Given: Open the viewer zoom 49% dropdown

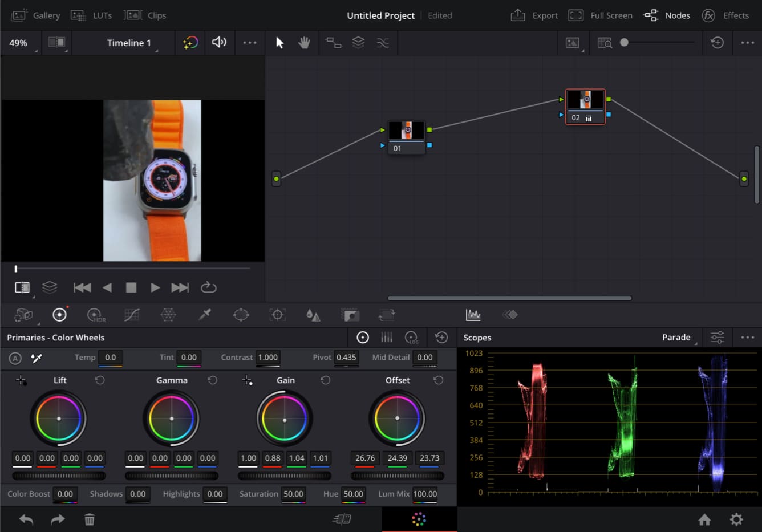Looking at the screenshot, I should 21,43.
